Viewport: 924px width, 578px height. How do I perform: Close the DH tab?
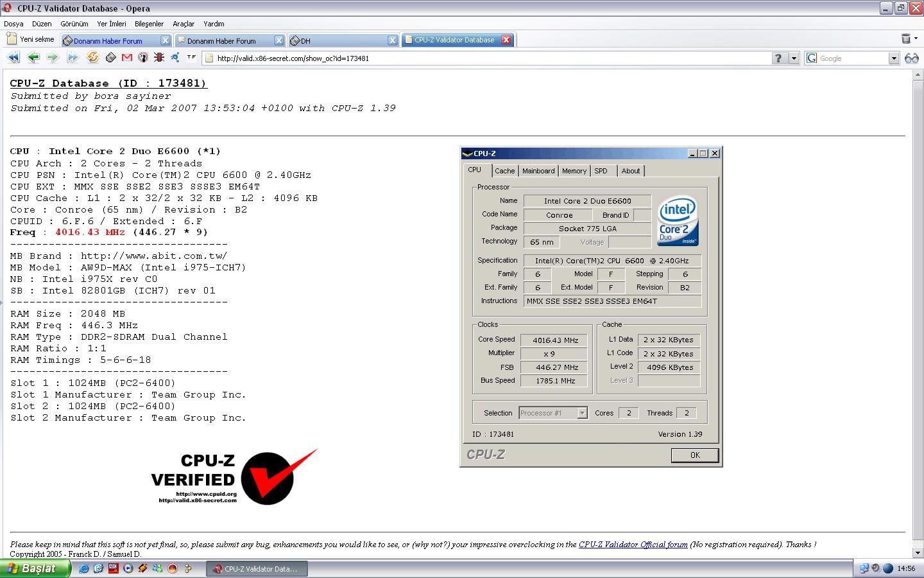(x=393, y=40)
